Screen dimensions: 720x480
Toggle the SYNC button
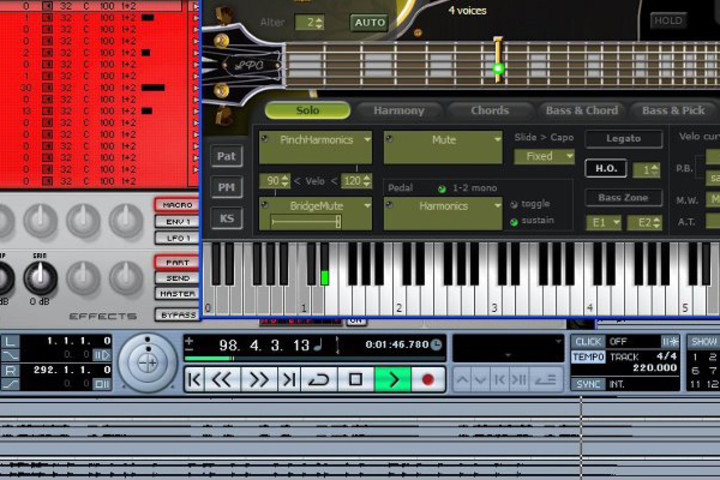coord(588,384)
